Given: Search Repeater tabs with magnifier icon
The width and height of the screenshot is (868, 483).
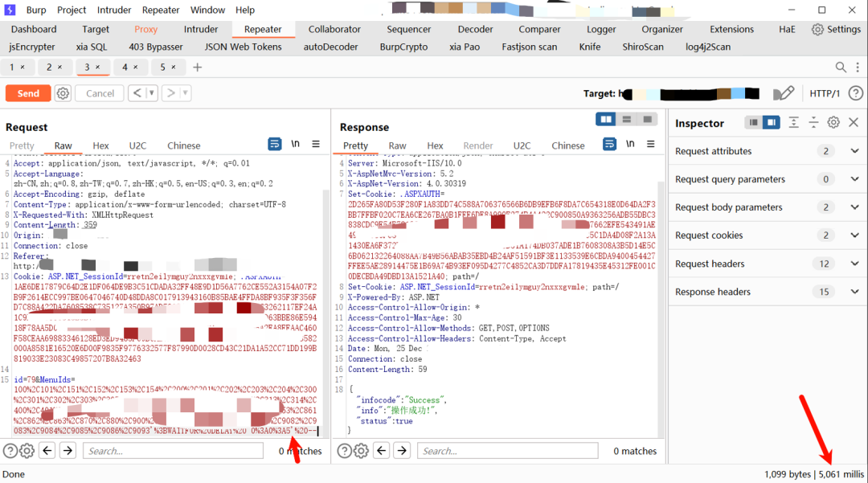Looking at the screenshot, I should [841, 68].
